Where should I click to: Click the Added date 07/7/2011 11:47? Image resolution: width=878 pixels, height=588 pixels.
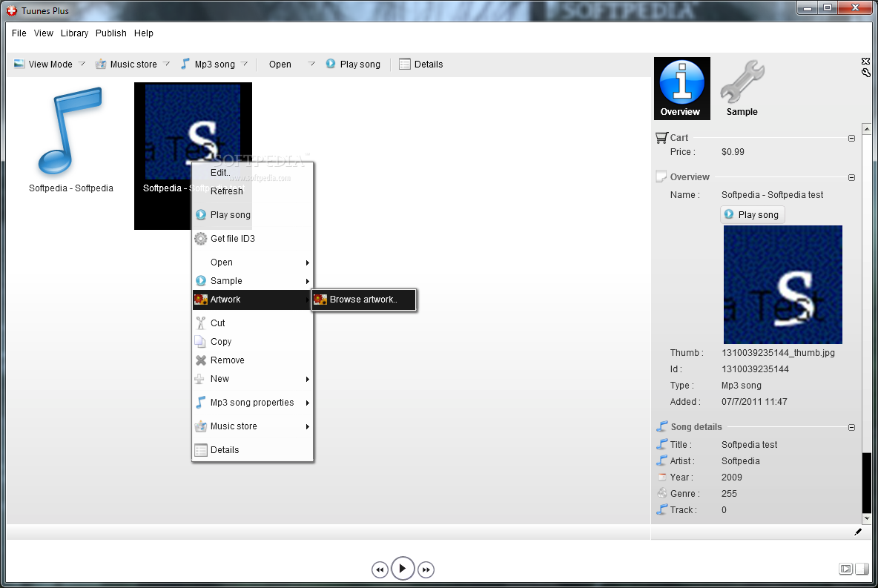[x=754, y=402]
